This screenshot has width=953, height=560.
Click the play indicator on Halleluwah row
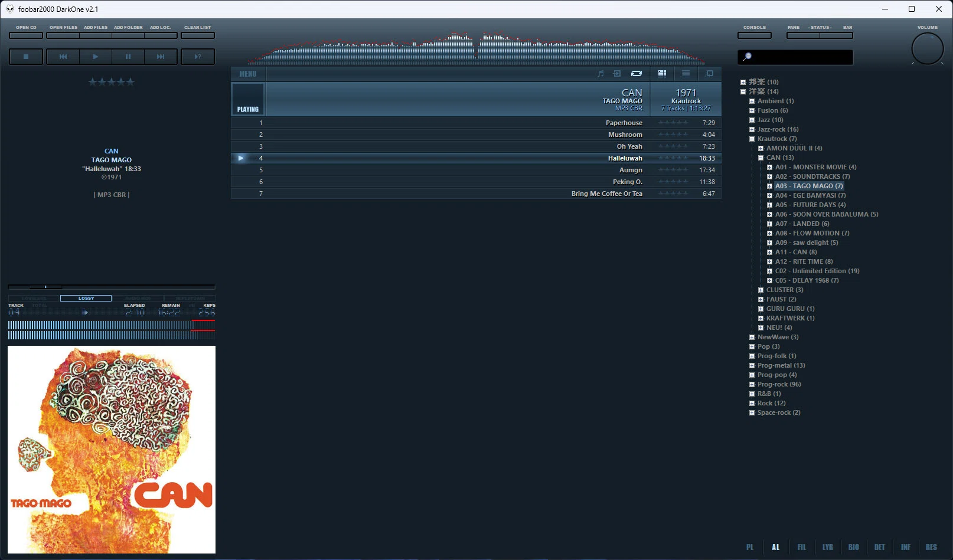pos(240,158)
